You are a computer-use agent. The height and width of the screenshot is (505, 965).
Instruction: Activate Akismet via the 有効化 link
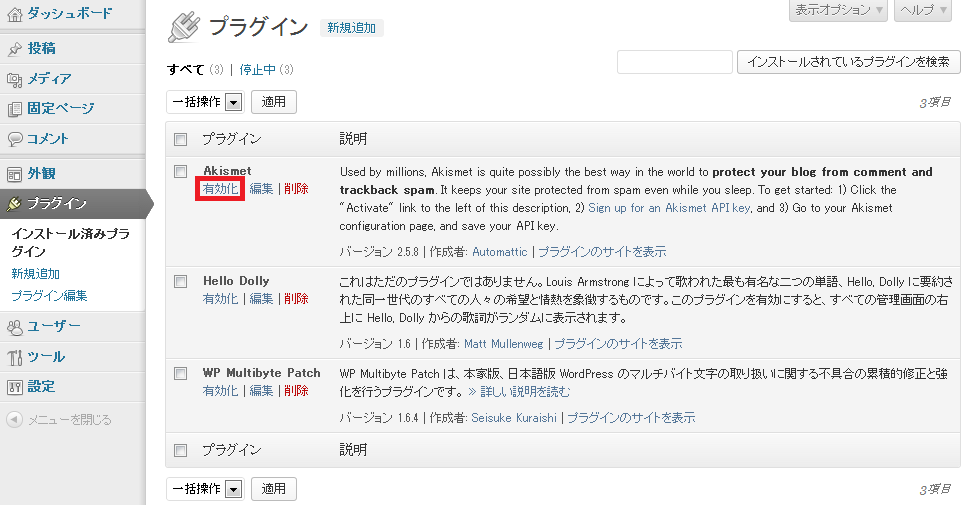tap(220, 189)
